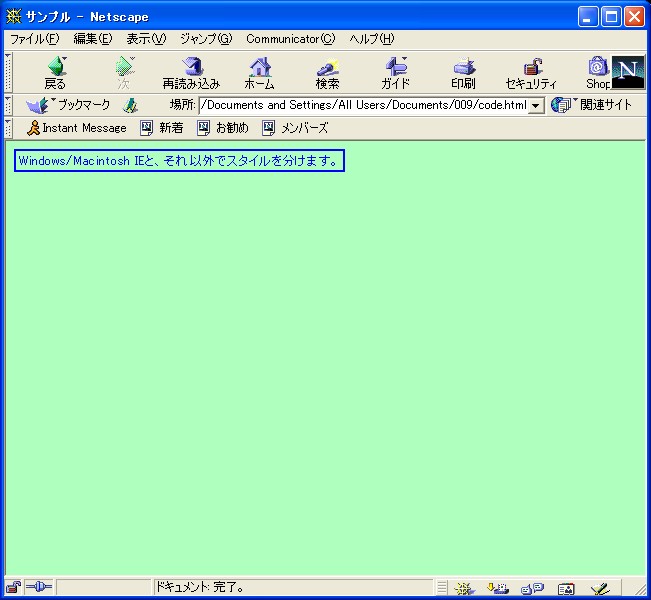Image resolution: width=651 pixels, height=600 pixels.
Task: Open Composer from the component bar
Action: point(600,588)
